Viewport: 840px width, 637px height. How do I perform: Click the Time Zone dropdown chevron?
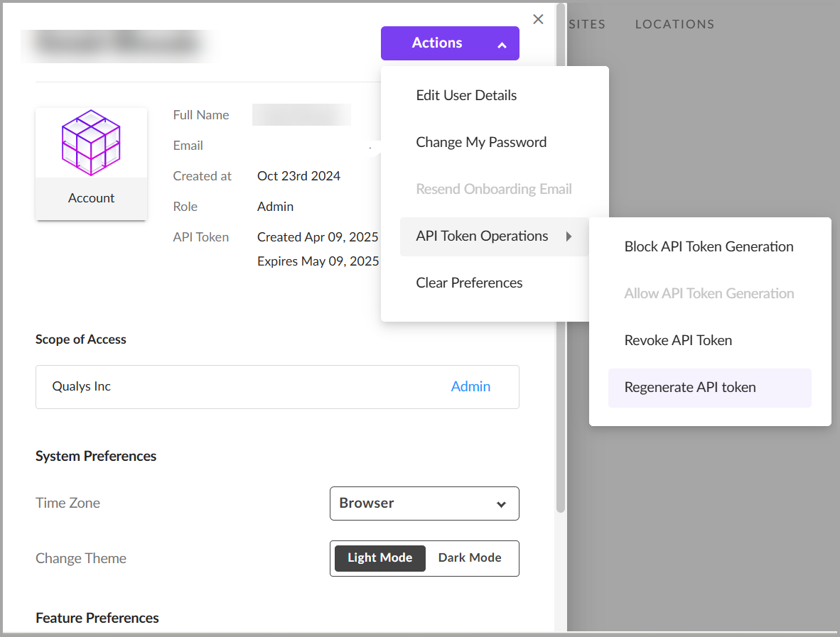501,504
